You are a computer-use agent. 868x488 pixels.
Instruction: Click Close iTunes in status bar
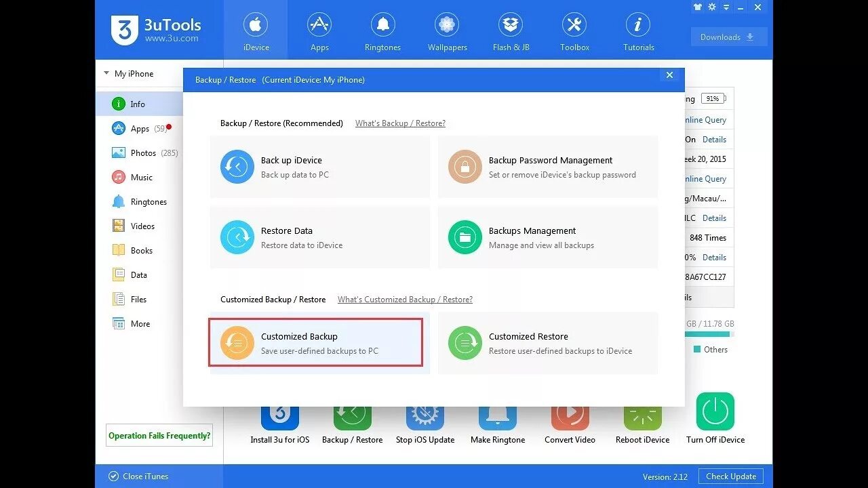[139, 476]
